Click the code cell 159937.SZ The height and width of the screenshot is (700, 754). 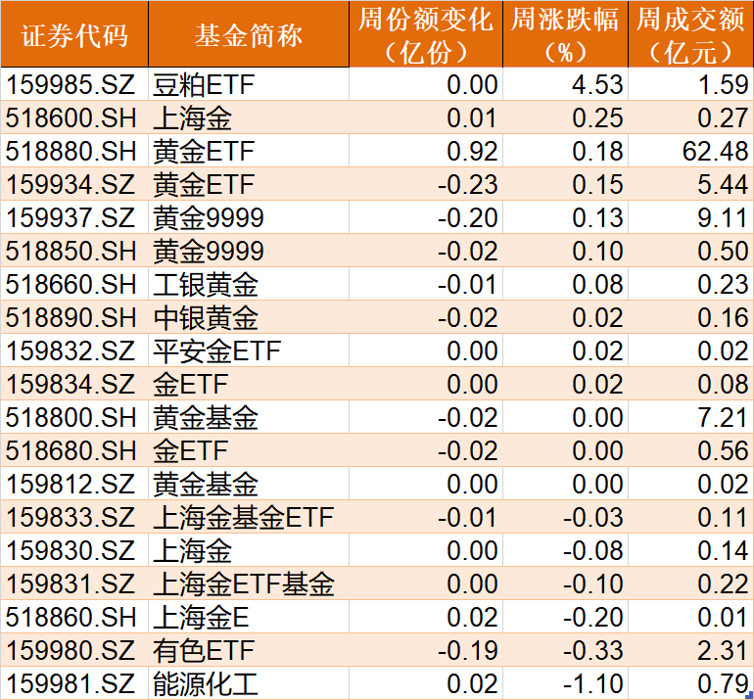click(71, 217)
